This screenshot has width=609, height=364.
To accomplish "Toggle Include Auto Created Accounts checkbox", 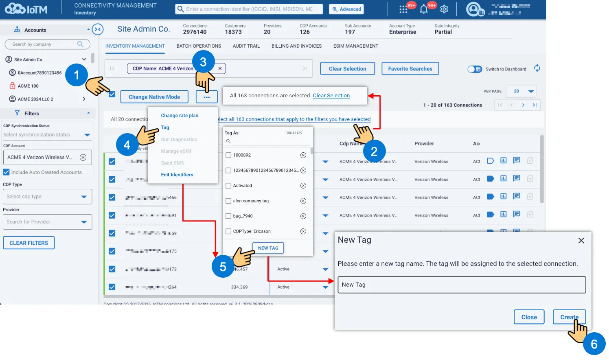I will [x=7, y=172].
